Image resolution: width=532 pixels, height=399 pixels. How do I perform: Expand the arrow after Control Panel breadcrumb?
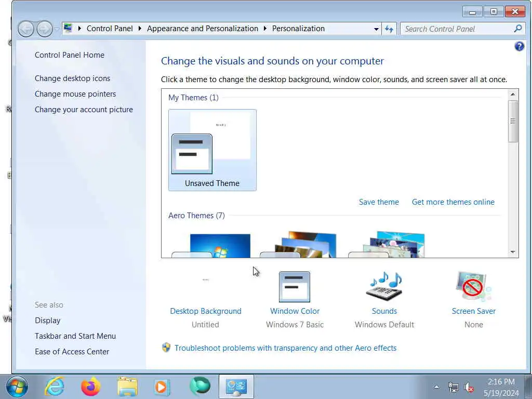pos(140,29)
